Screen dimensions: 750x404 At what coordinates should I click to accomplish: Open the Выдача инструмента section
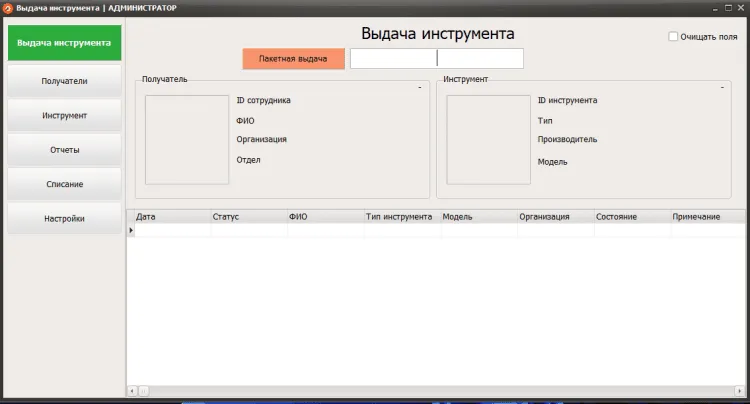[64, 43]
